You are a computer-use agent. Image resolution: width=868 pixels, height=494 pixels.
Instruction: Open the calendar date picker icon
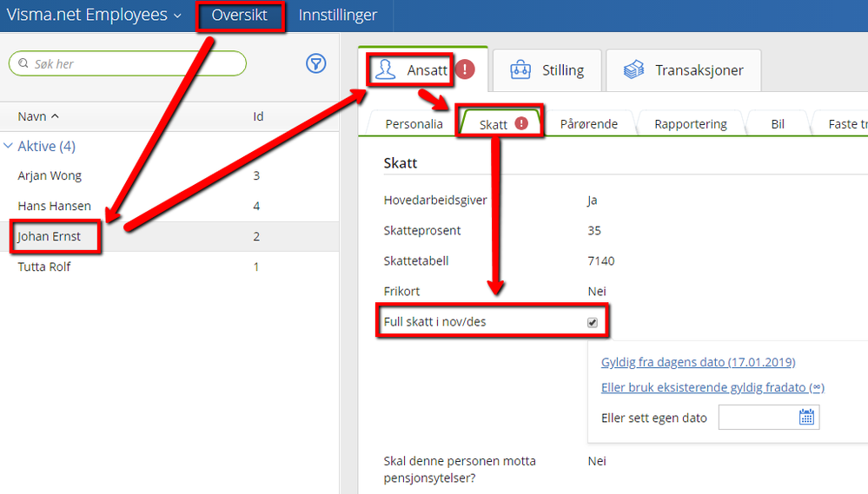[806, 417]
